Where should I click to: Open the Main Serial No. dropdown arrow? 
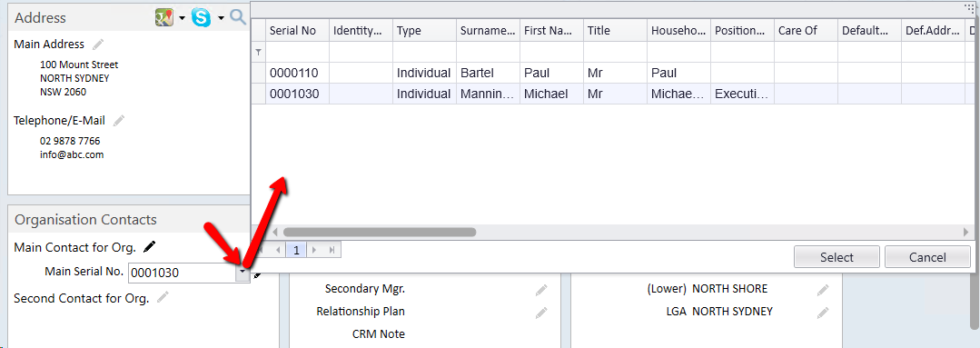pos(243,273)
